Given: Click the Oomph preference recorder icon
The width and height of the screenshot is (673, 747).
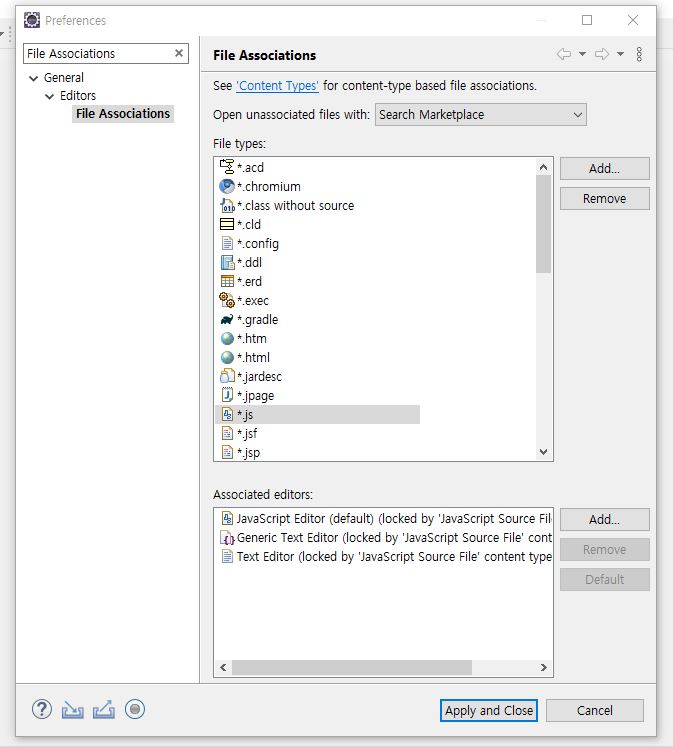Looking at the screenshot, I should click(x=135, y=709).
